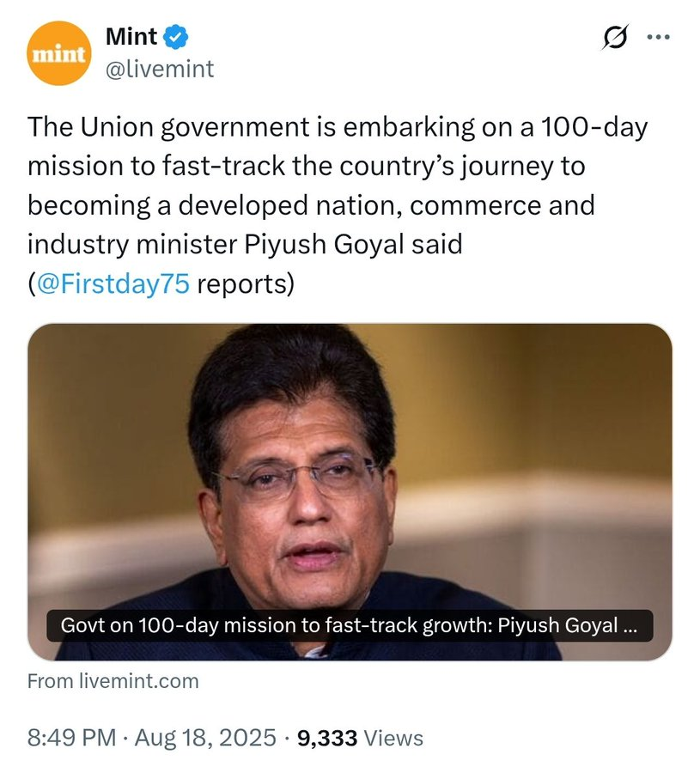
Task: Open the three-dot more options menu
Action: (x=656, y=38)
